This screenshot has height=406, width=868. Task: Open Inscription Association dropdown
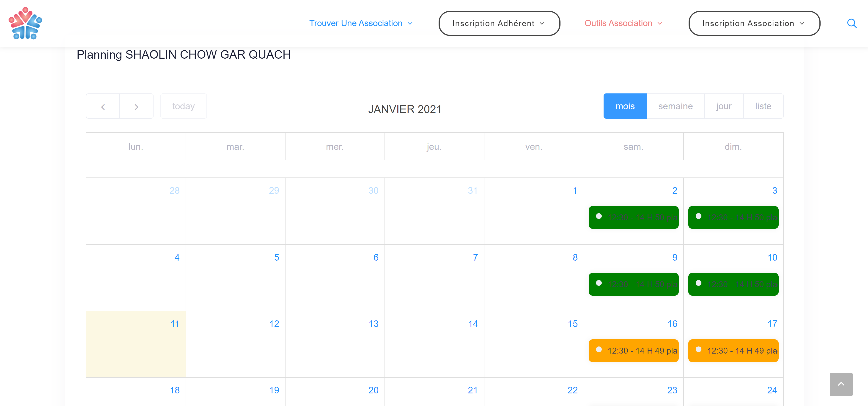754,23
